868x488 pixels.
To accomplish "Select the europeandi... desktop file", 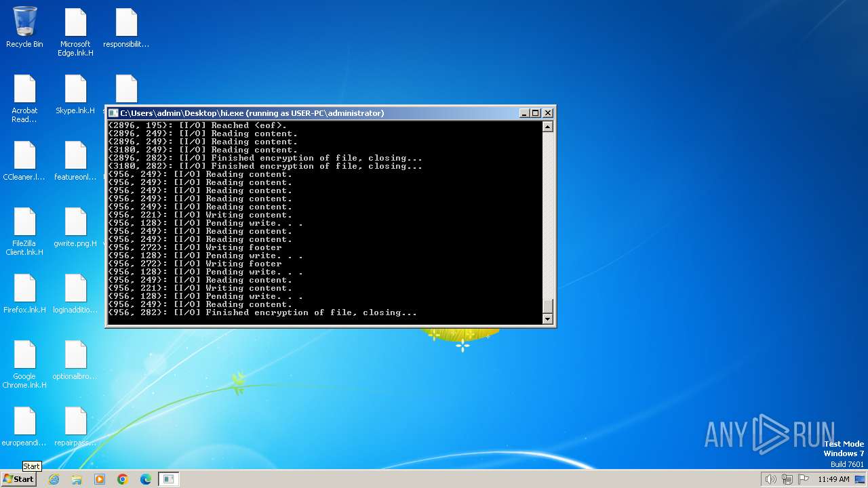I will [x=24, y=426].
